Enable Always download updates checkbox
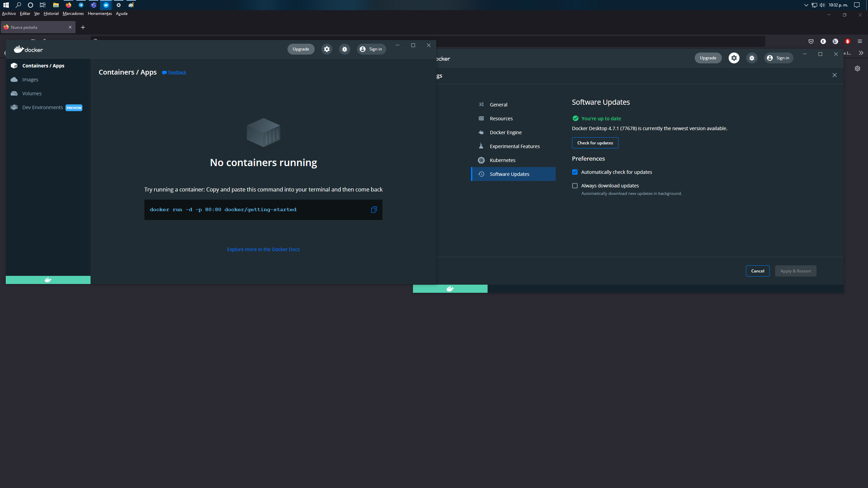Screen dimensions: 868x488 click(575, 186)
